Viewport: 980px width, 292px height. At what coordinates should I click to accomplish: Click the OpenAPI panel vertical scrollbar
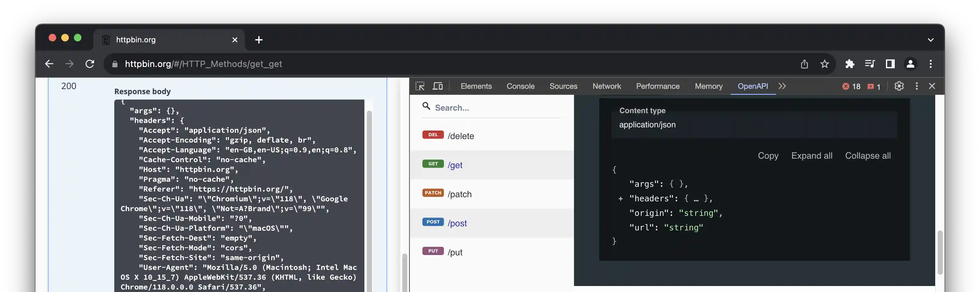click(x=940, y=252)
